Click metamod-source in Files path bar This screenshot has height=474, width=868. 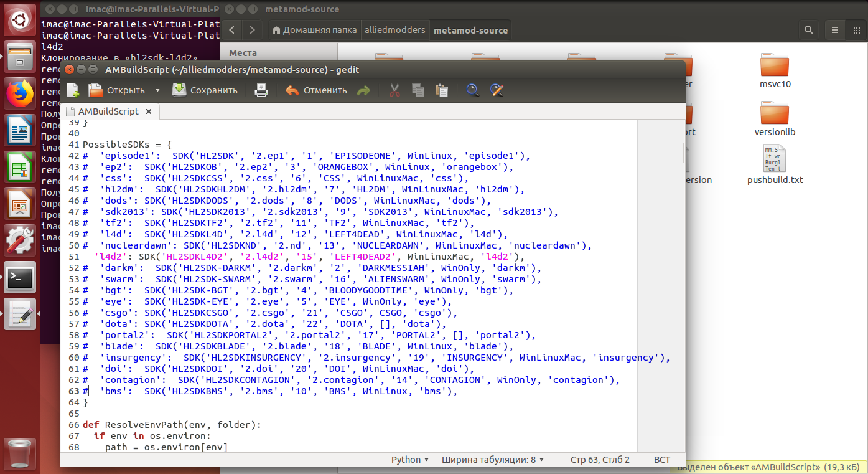(x=470, y=29)
